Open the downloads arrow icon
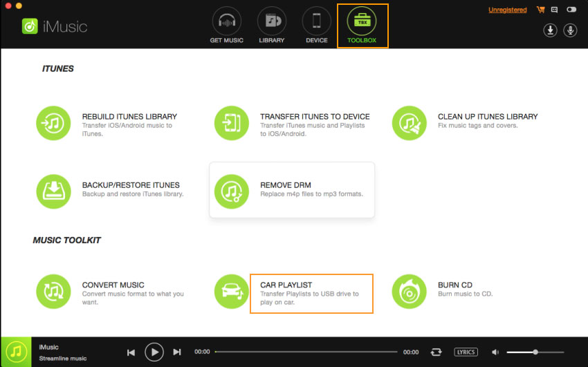This screenshot has width=588, height=367. [550, 30]
